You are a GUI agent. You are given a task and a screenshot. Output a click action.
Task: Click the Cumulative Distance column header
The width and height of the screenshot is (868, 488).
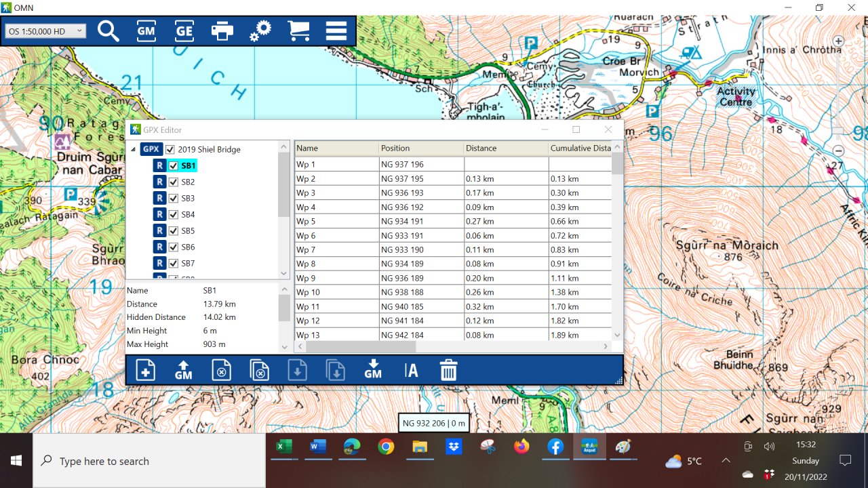tap(580, 148)
